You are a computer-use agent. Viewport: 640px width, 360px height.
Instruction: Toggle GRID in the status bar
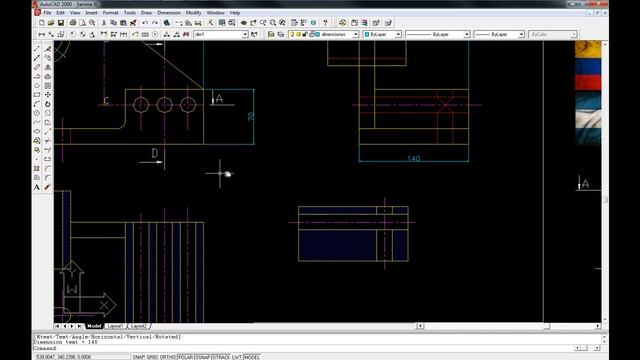(x=152, y=357)
